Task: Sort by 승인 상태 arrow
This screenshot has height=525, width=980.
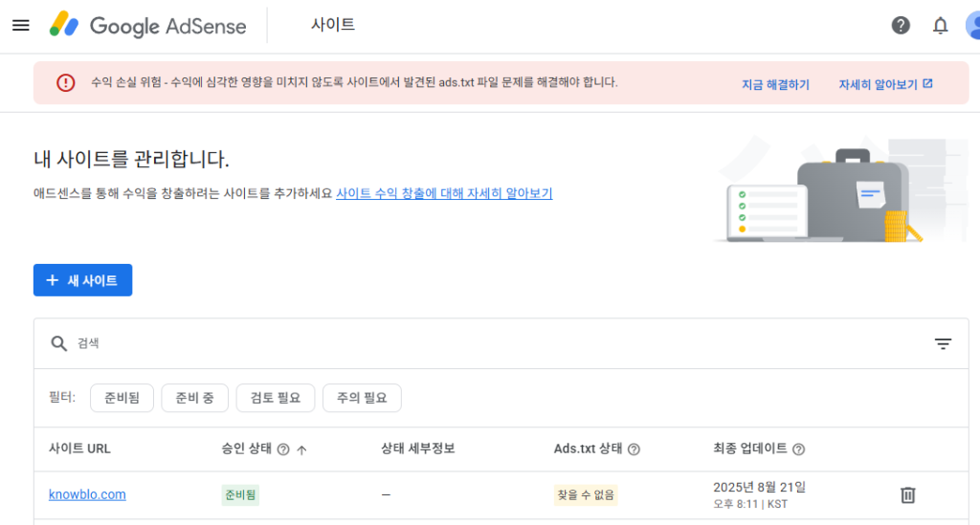Action: pyautogui.click(x=301, y=449)
